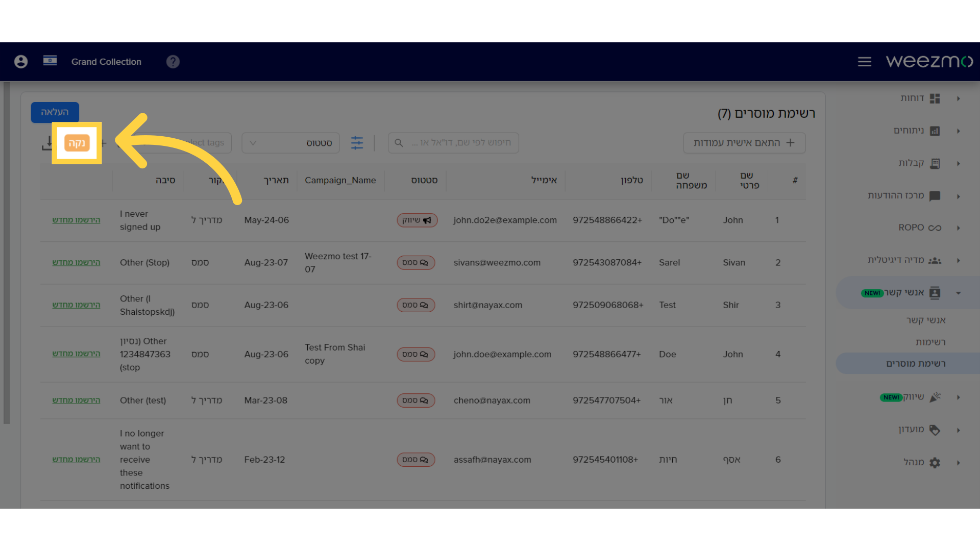Click the orange נקה clear button
The width and height of the screenshot is (980, 551).
point(77,143)
